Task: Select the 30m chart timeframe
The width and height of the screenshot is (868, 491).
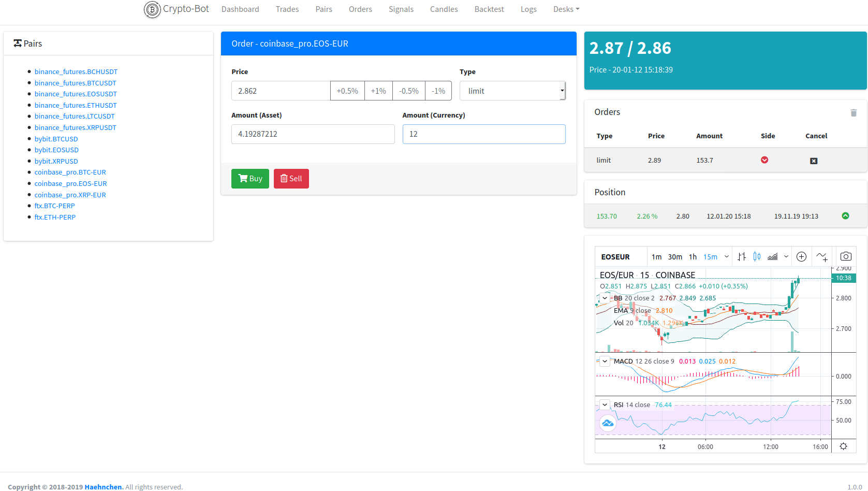Action: click(x=675, y=257)
